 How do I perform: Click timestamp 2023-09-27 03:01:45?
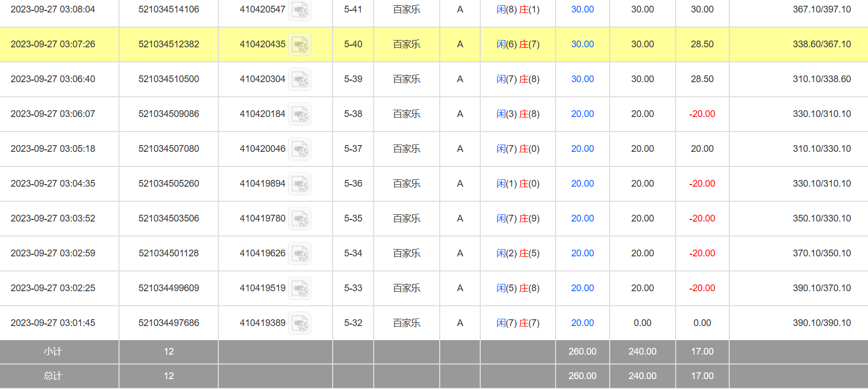(53, 323)
